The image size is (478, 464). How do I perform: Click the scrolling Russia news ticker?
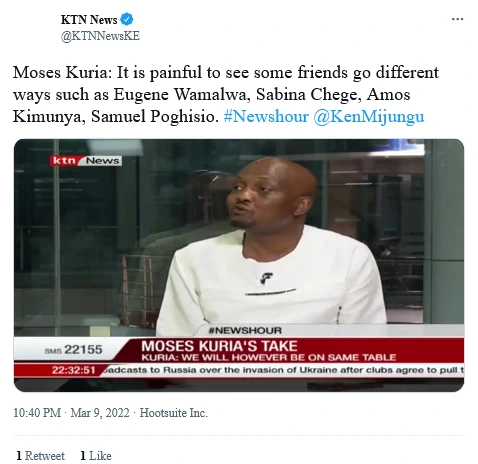[283, 370]
